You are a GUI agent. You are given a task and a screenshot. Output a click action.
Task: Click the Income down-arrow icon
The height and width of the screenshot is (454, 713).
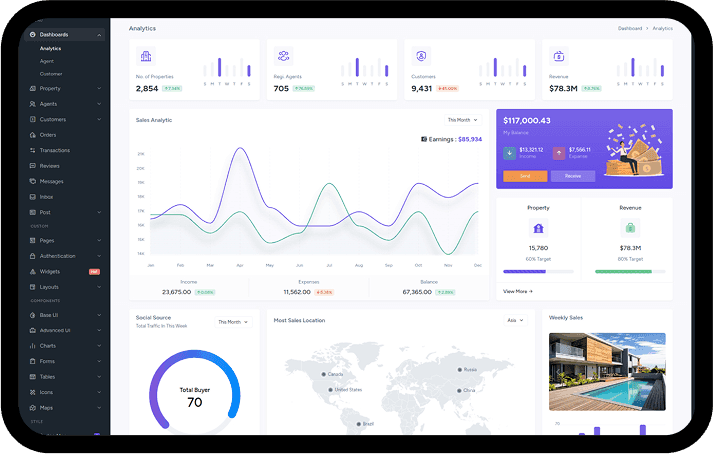(510, 153)
